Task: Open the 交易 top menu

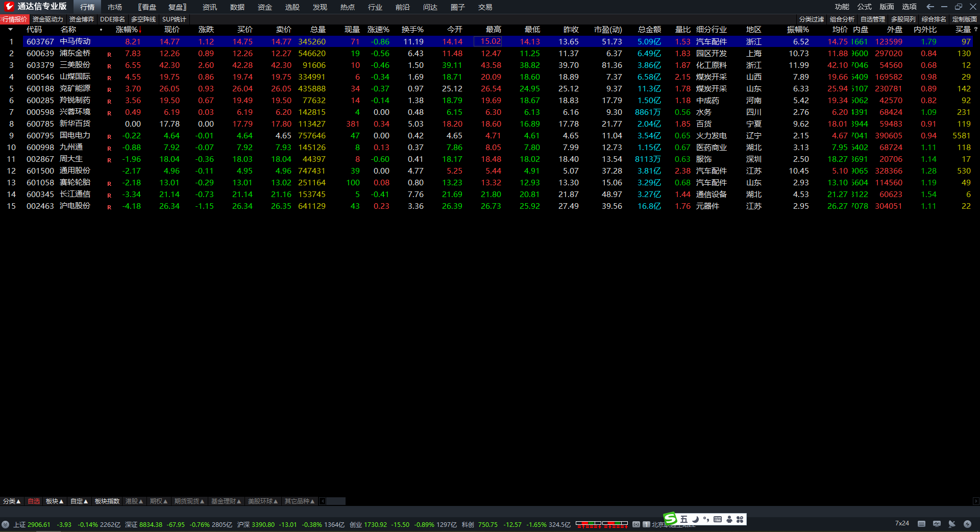Action: tap(485, 7)
